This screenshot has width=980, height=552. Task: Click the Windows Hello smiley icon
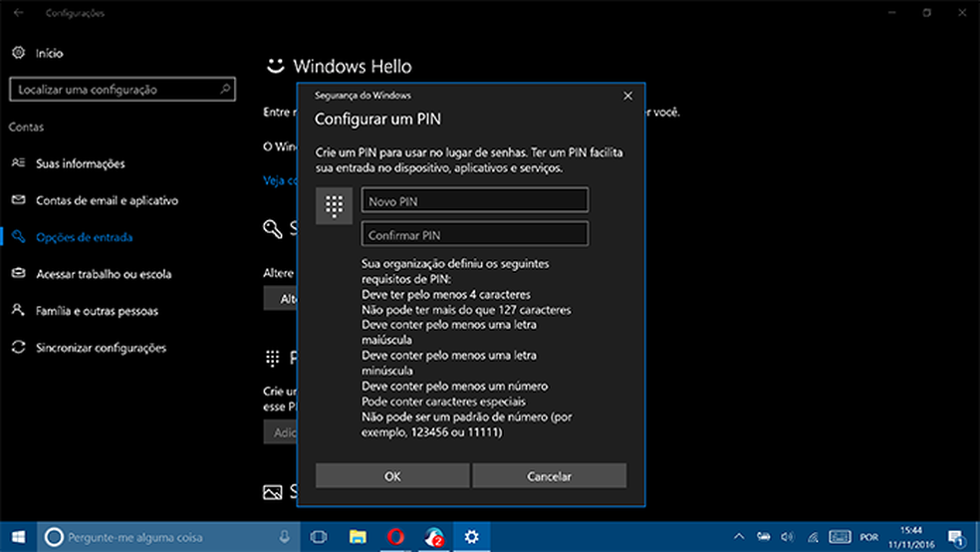pos(276,66)
